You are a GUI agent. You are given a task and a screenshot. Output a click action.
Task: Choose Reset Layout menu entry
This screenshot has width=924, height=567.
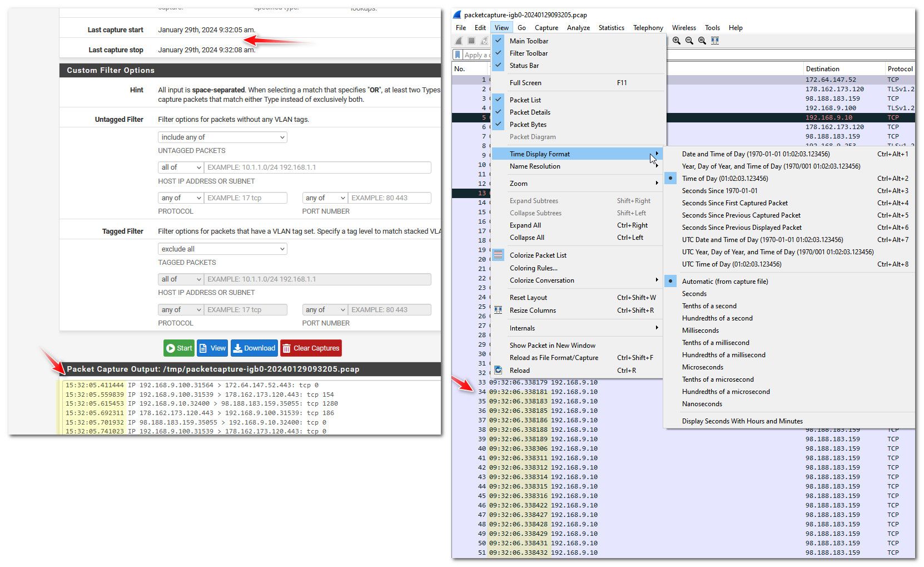(578, 298)
